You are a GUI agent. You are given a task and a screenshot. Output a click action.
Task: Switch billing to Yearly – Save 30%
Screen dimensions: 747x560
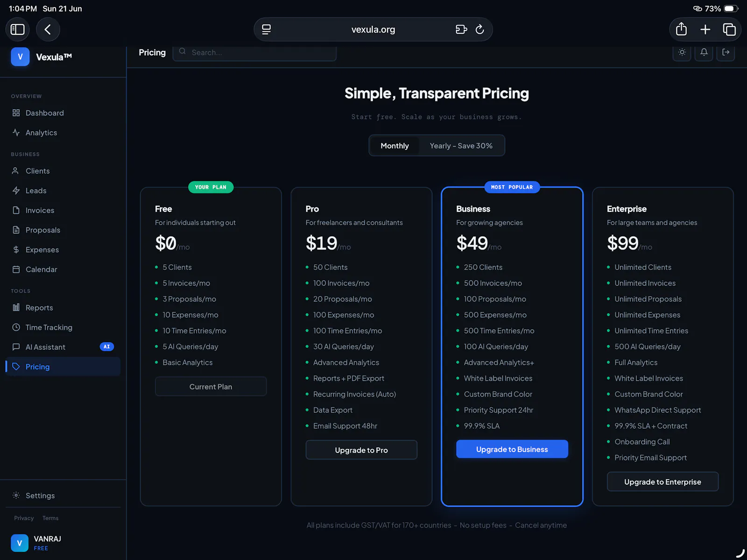pyautogui.click(x=461, y=146)
